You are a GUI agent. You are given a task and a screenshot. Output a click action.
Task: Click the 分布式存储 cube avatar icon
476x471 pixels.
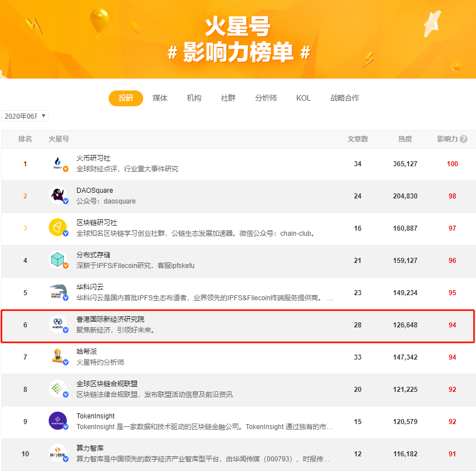(x=58, y=260)
